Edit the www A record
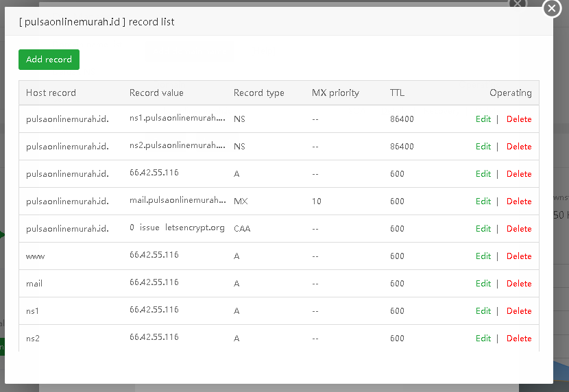This screenshot has width=569, height=392. pyautogui.click(x=483, y=256)
